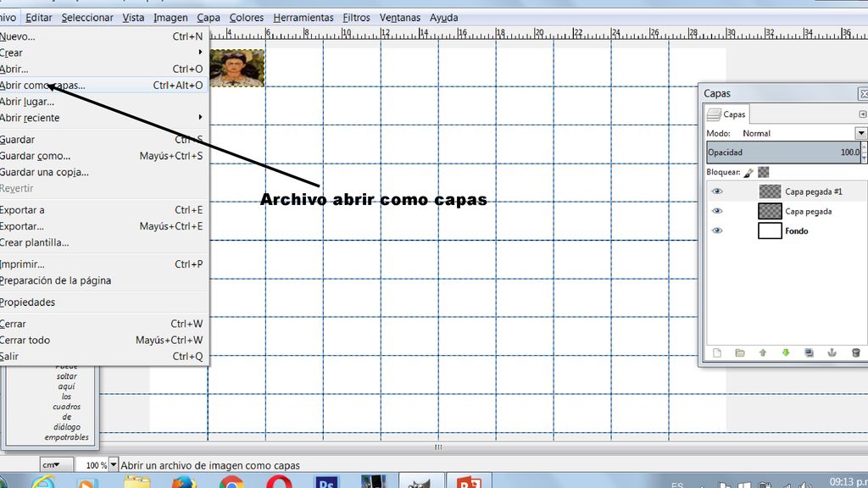Choose Cerrar menu entry
This screenshot has width=868, height=488.
pyautogui.click(x=103, y=324)
